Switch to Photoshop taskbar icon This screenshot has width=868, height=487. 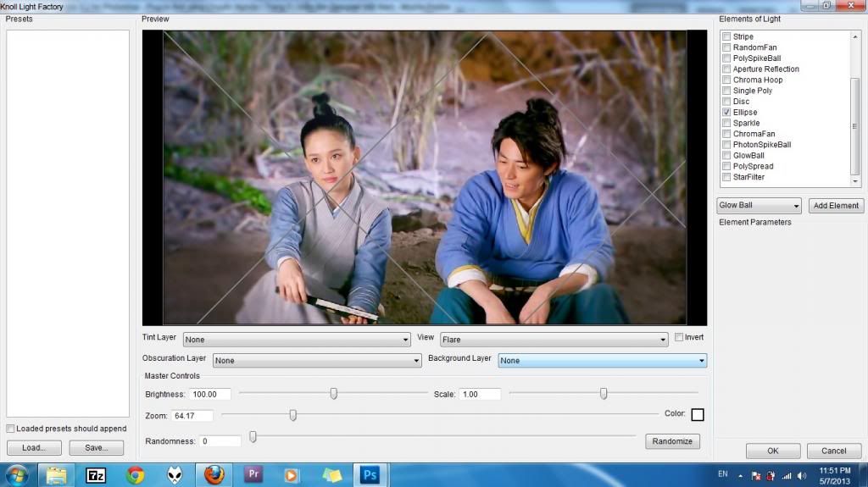click(370, 475)
